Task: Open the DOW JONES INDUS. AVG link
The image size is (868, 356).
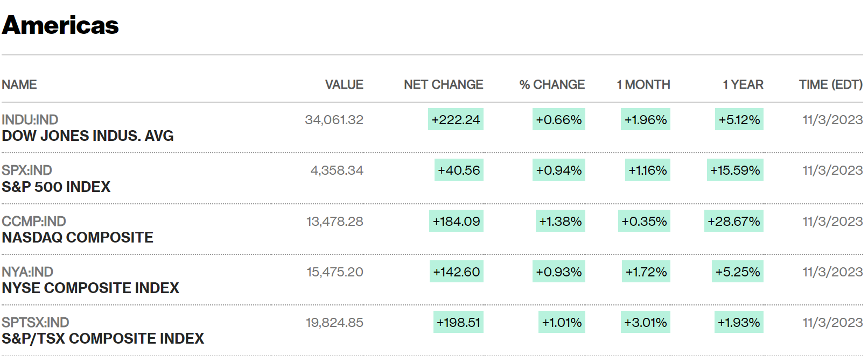Action: tap(88, 136)
